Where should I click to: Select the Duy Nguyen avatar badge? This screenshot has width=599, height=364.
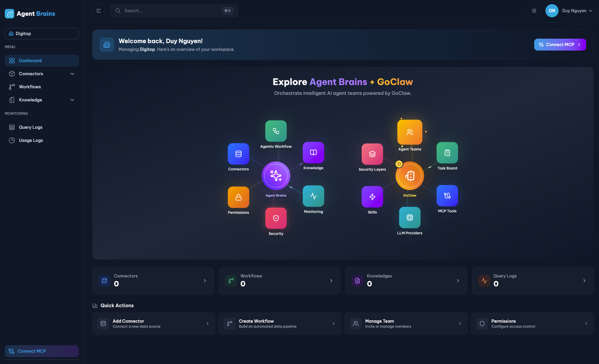[552, 10]
